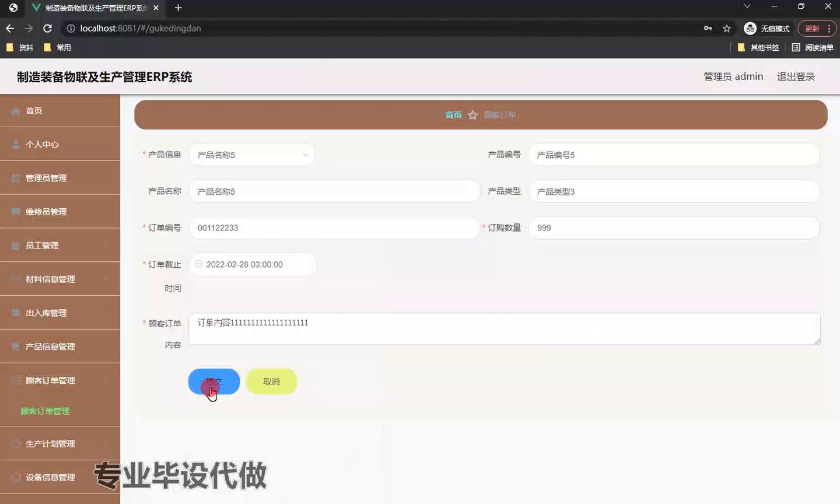Click the yellow 取消 cancel button
This screenshot has width=840, height=504.
pos(271,381)
